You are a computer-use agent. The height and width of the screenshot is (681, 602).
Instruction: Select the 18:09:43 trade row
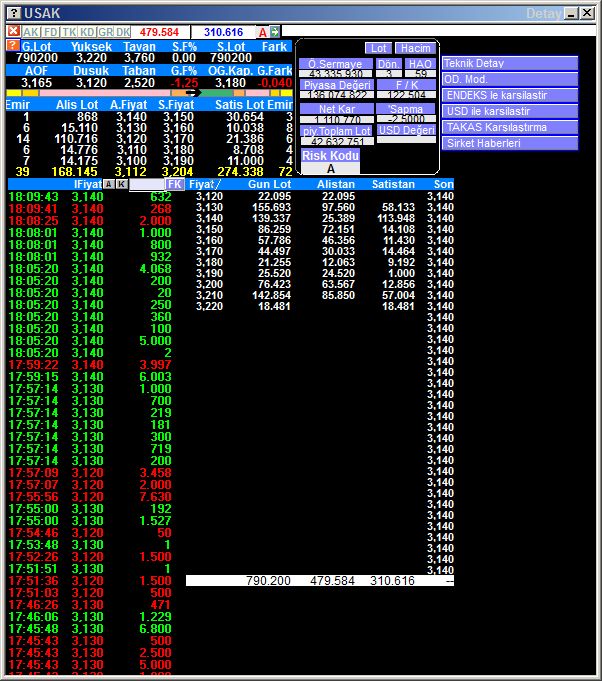coord(90,197)
